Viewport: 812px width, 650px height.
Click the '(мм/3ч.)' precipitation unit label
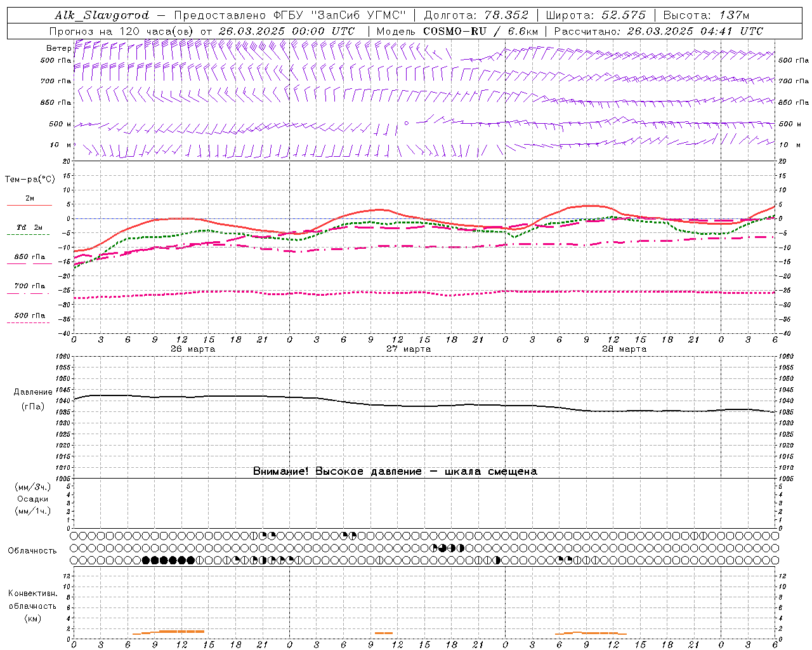point(32,487)
